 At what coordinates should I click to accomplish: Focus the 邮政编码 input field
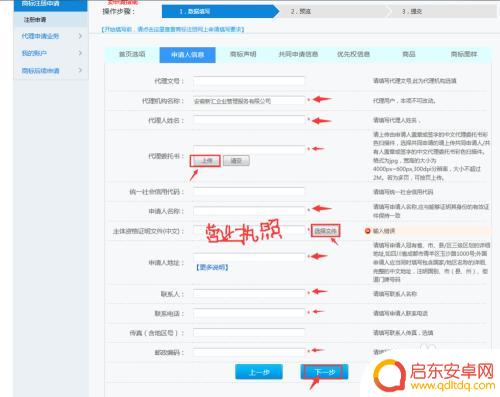click(x=249, y=352)
